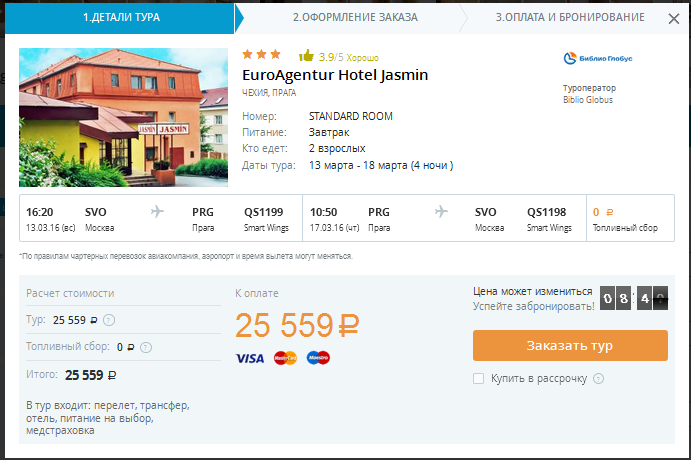The width and height of the screenshot is (691, 460).
Task: Enable Купить в рассрочку checkbox
Action: [479, 379]
